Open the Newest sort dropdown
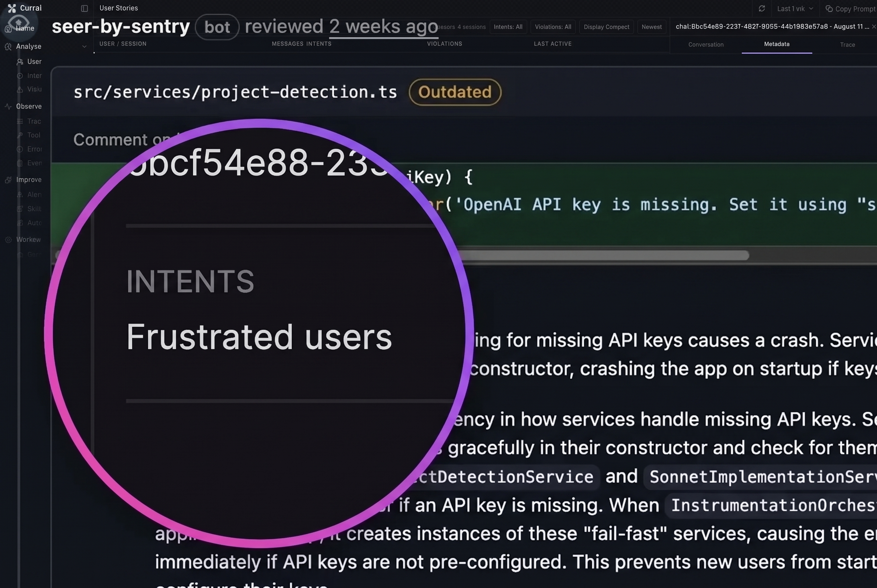Screen dimensions: 877x588 coord(652,27)
